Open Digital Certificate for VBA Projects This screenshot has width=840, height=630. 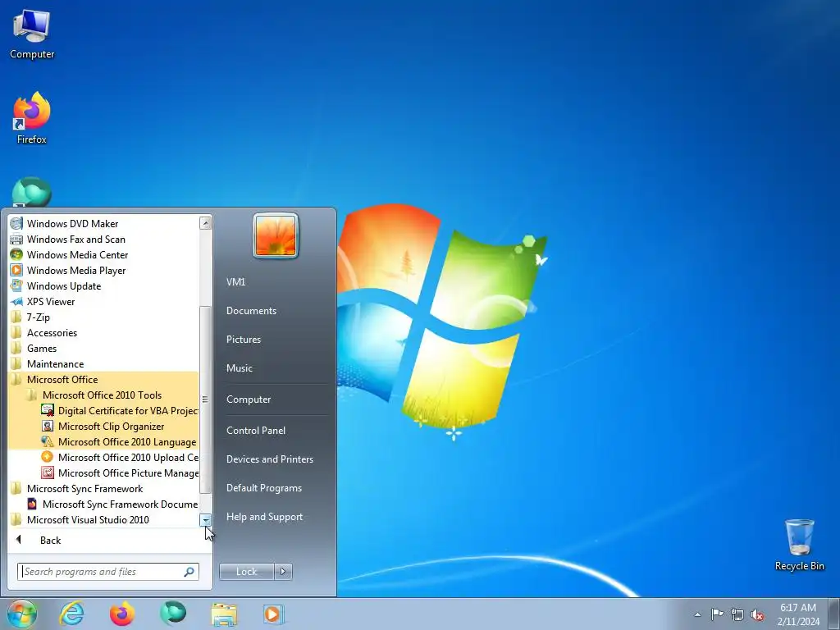coord(103,410)
